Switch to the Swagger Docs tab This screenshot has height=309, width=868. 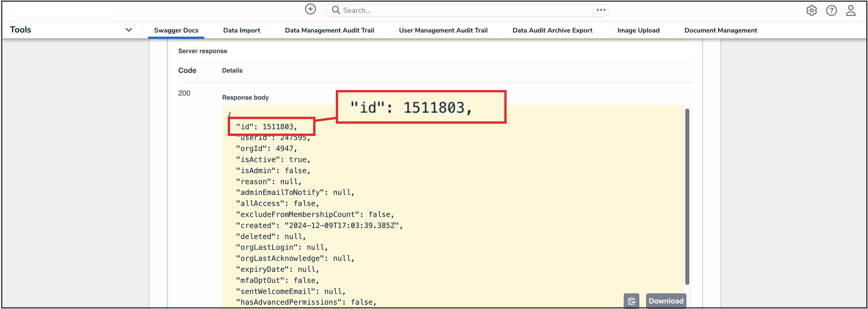(176, 30)
